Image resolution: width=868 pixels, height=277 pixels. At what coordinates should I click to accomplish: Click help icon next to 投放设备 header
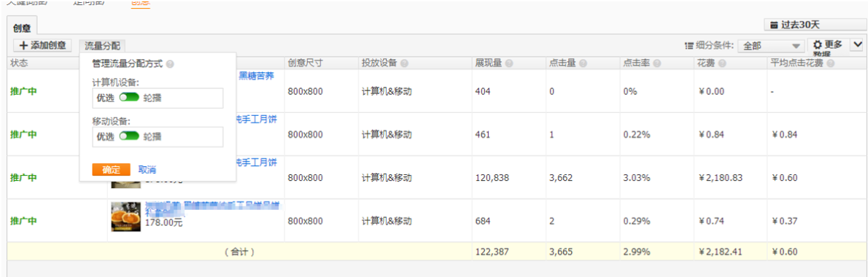pos(404,63)
